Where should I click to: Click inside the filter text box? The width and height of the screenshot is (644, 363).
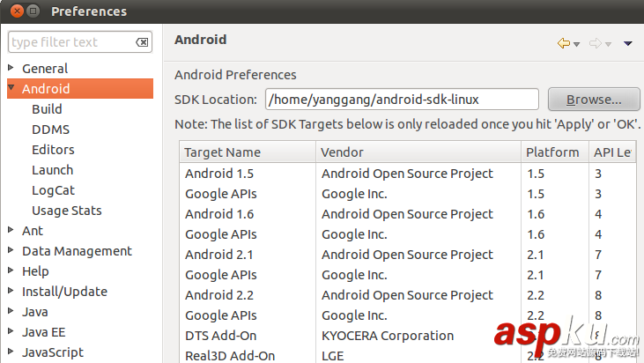(x=70, y=42)
